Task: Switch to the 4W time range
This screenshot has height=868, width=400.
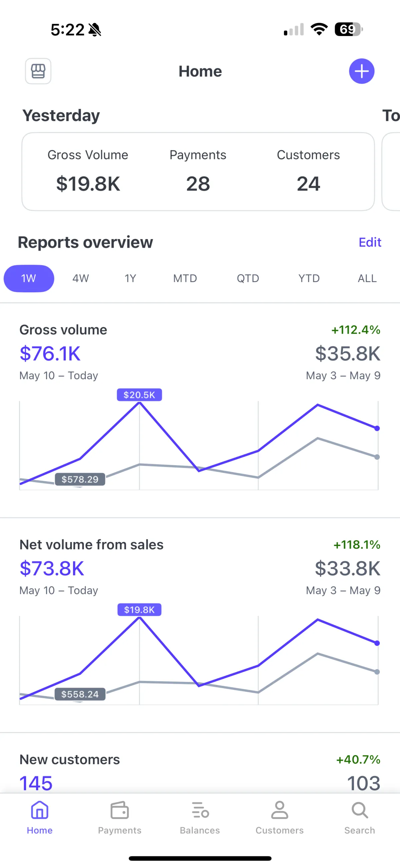Action: click(81, 278)
